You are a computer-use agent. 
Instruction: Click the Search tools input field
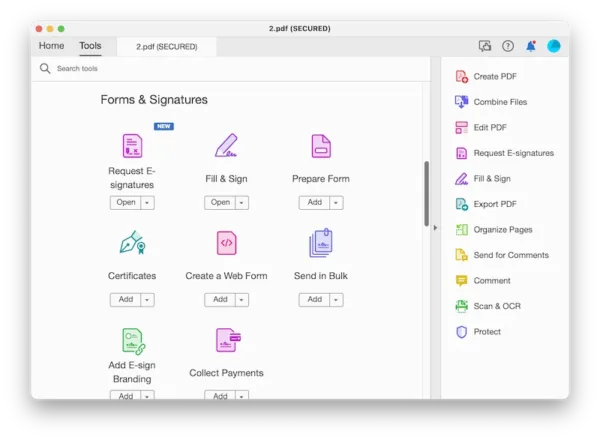231,68
